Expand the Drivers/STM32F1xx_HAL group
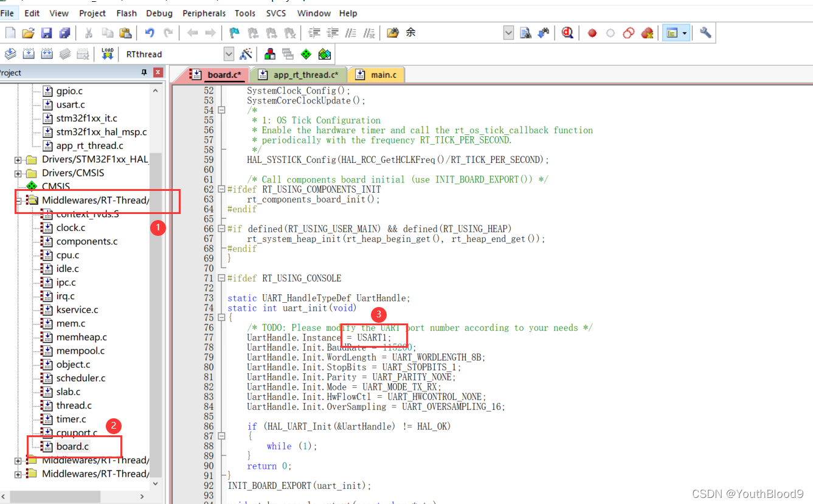Image resolution: width=813 pixels, height=504 pixels. tap(18, 160)
